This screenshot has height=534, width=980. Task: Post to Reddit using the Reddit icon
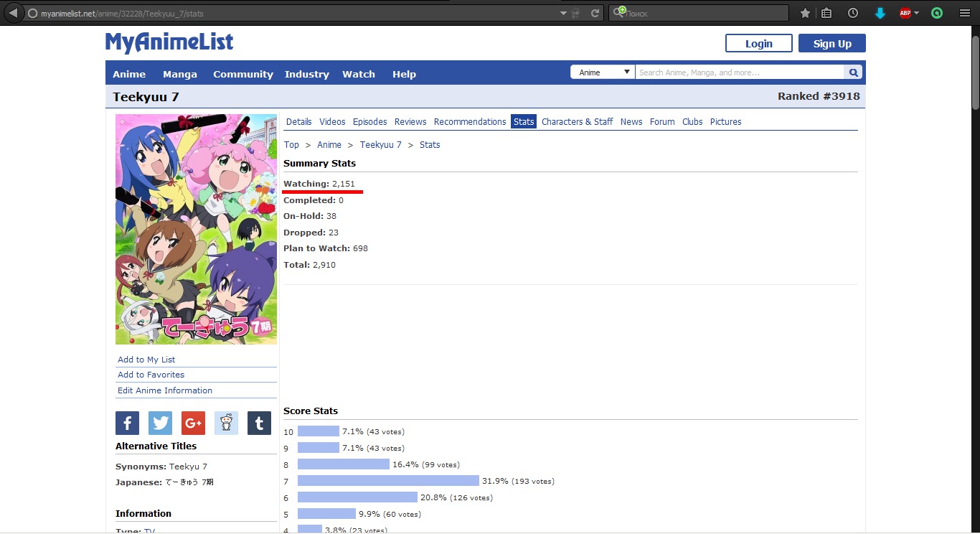tap(226, 423)
